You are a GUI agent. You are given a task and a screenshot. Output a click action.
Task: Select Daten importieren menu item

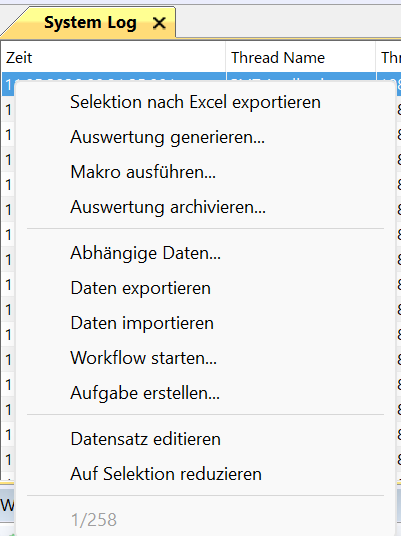pyautogui.click(x=205, y=323)
